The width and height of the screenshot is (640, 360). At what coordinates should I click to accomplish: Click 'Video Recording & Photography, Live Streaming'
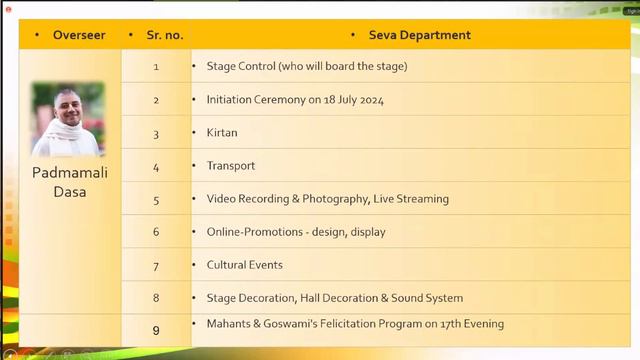(x=328, y=199)
